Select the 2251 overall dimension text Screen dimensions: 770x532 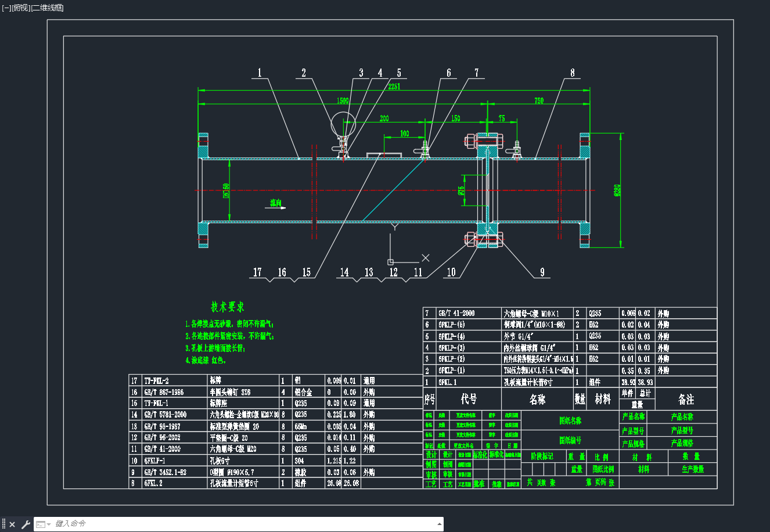click(395, 86)
